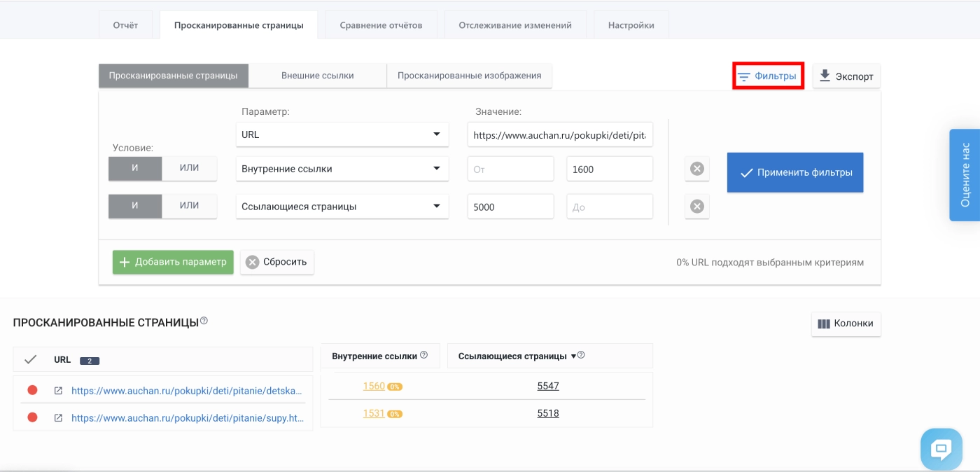Screen dimensions: 980x472
Task: Click the URL value input field
Action: click(x=560, y=135)
